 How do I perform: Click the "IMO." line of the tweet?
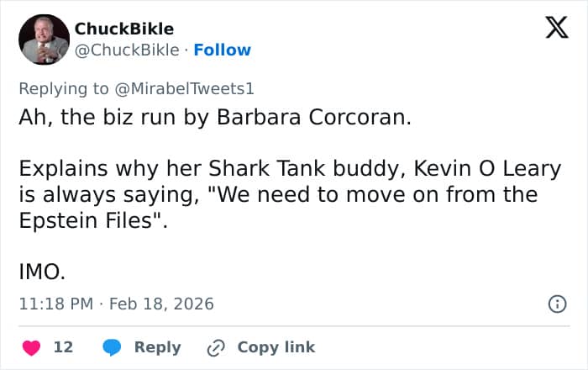42,272
